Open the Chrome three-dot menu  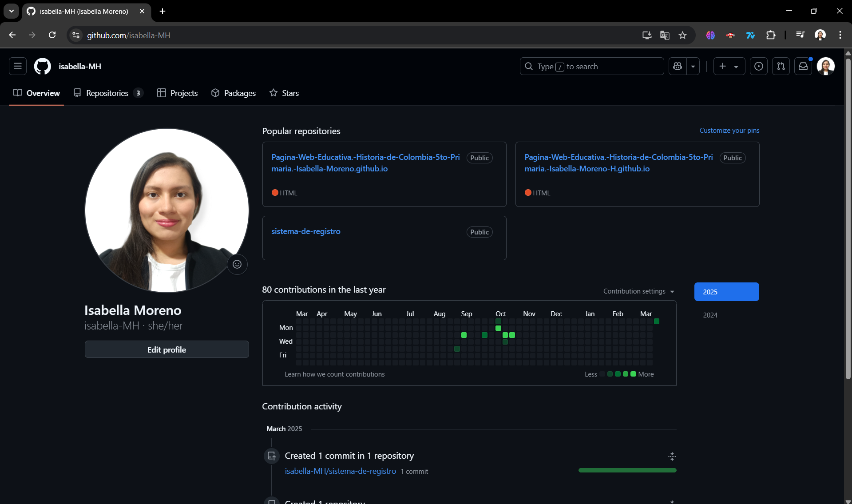click(x=840, y=35)
